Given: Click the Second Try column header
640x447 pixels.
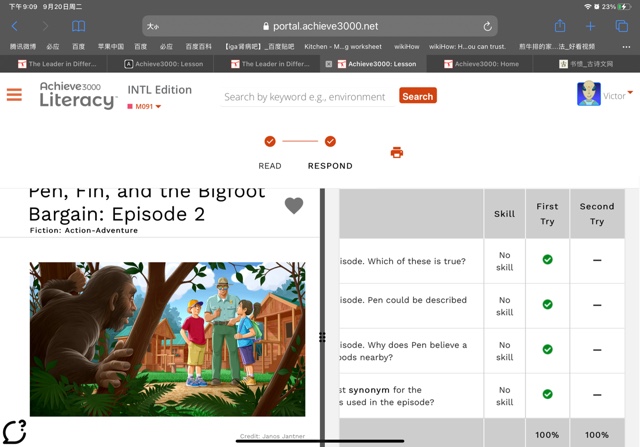Looking at the screenshot, I should [597, 214].
